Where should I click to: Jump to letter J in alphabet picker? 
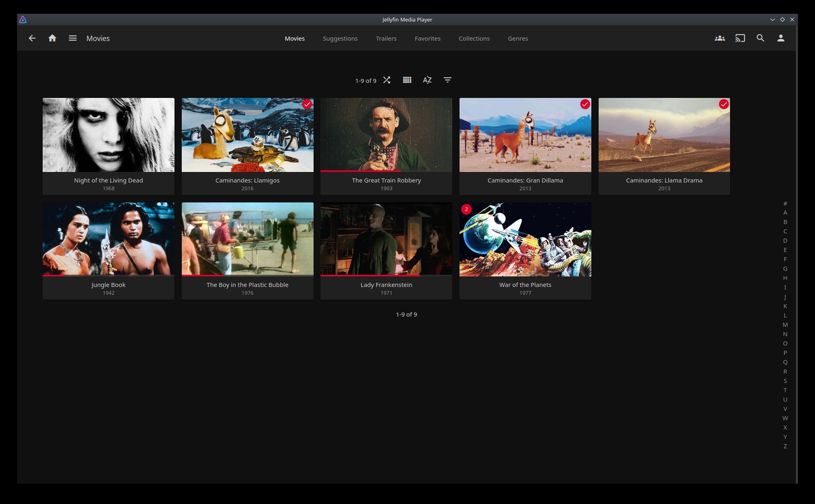point(785,297)
